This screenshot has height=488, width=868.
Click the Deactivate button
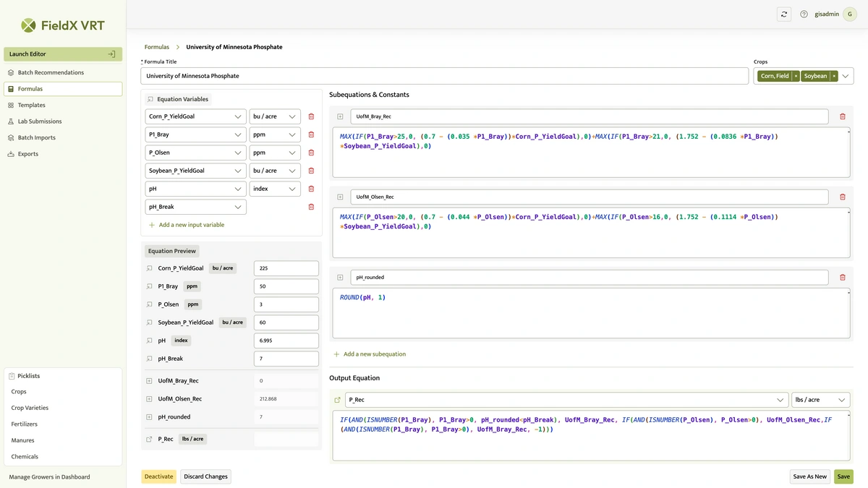pyautogui.click(x=158, y=476)
